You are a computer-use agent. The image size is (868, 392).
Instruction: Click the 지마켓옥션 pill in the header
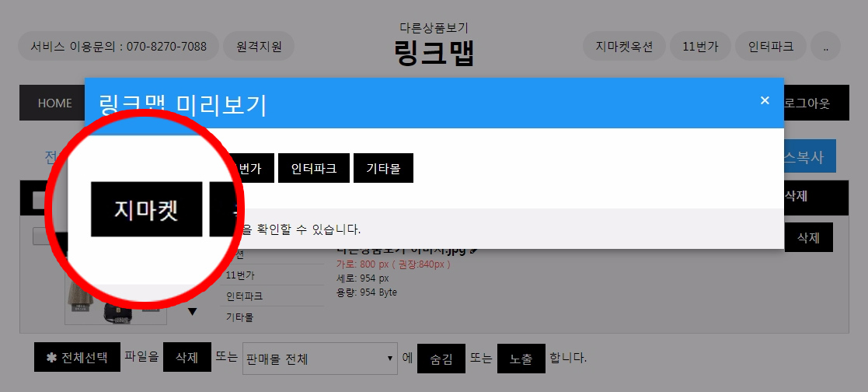(624, 46)
